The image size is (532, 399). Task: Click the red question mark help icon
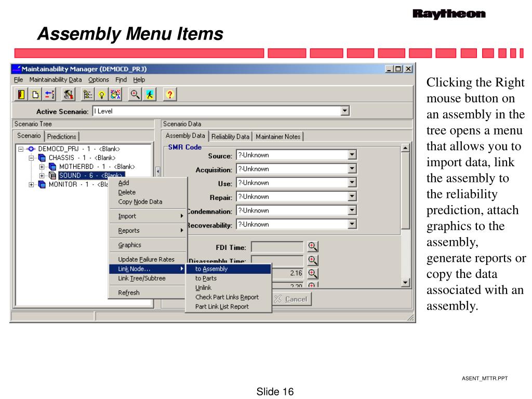point(169,95)
